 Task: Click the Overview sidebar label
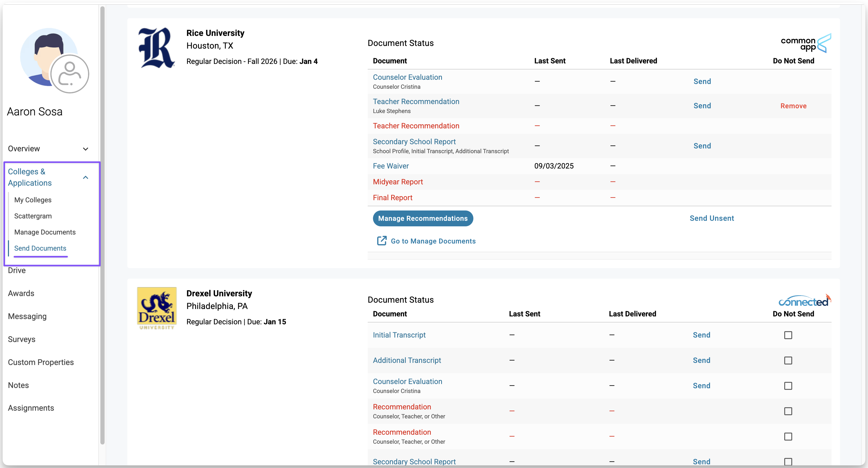tap(24, 149)
